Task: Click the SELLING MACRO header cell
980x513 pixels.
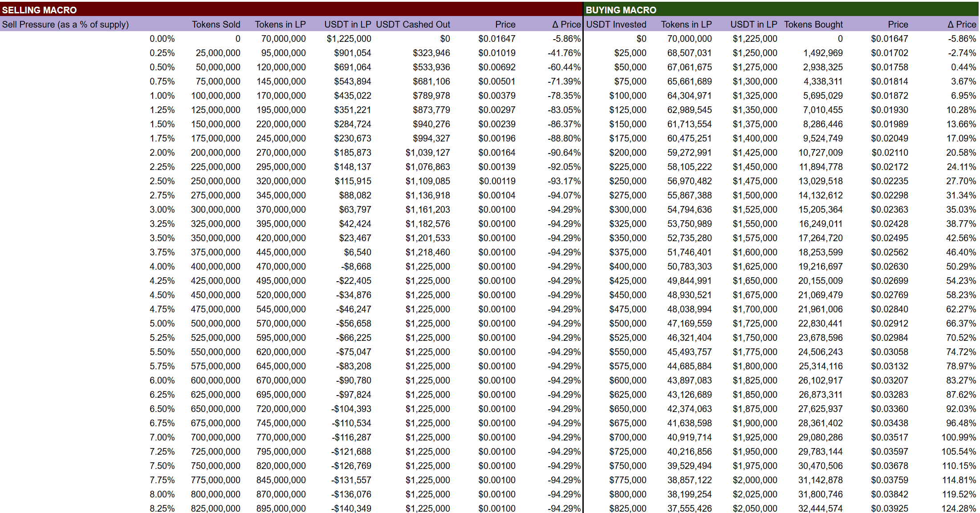Action: tap(39, 10)
